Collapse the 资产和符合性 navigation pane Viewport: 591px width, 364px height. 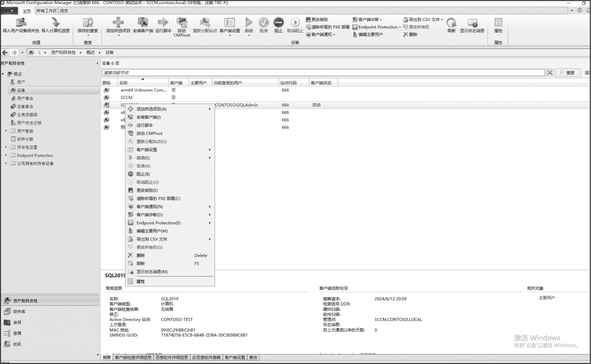coord(97,63)
